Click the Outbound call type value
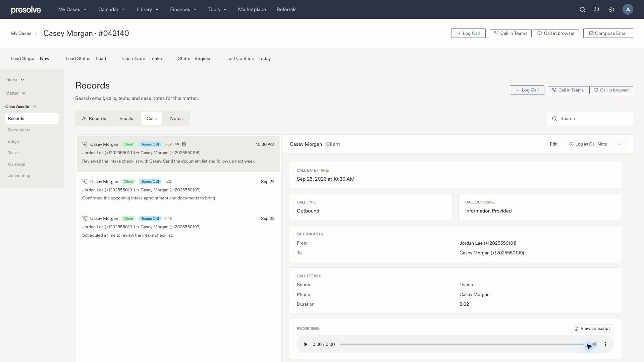 click(x=308, y=211)
